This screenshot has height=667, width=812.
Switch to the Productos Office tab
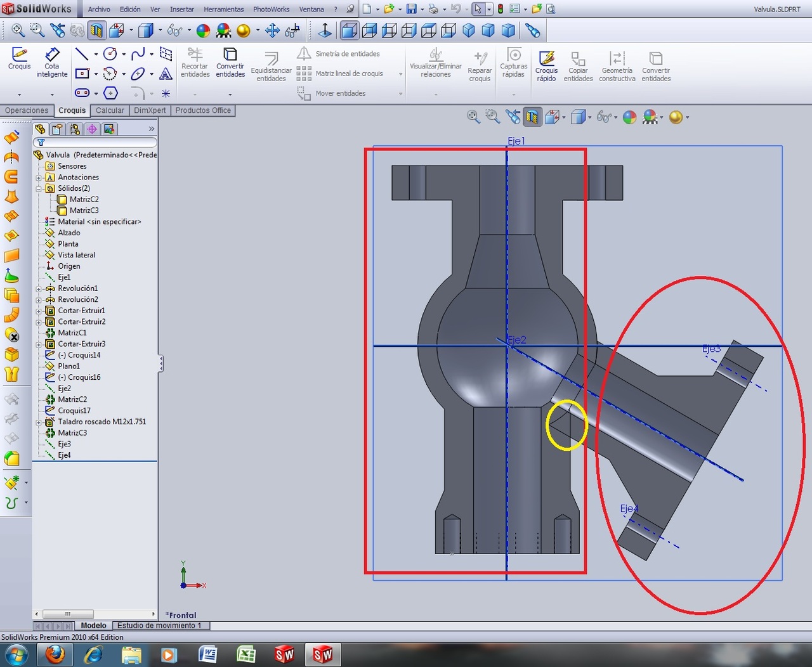[203, 110]
